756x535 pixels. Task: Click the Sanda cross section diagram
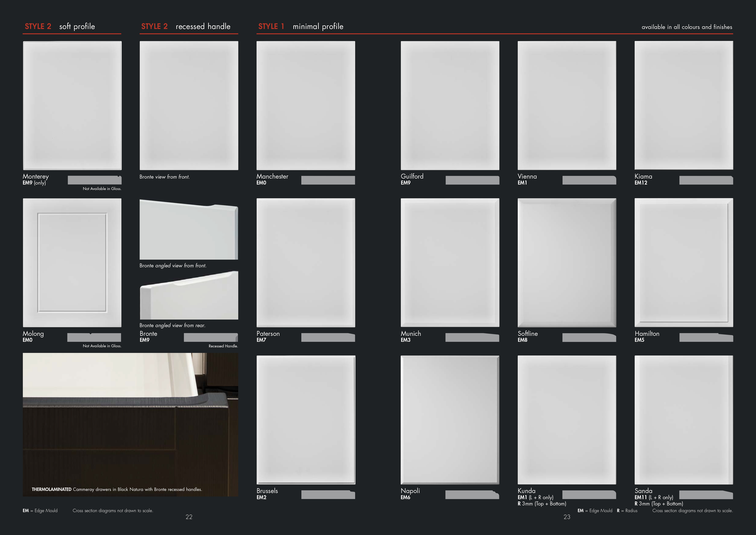tap(706, 494)
